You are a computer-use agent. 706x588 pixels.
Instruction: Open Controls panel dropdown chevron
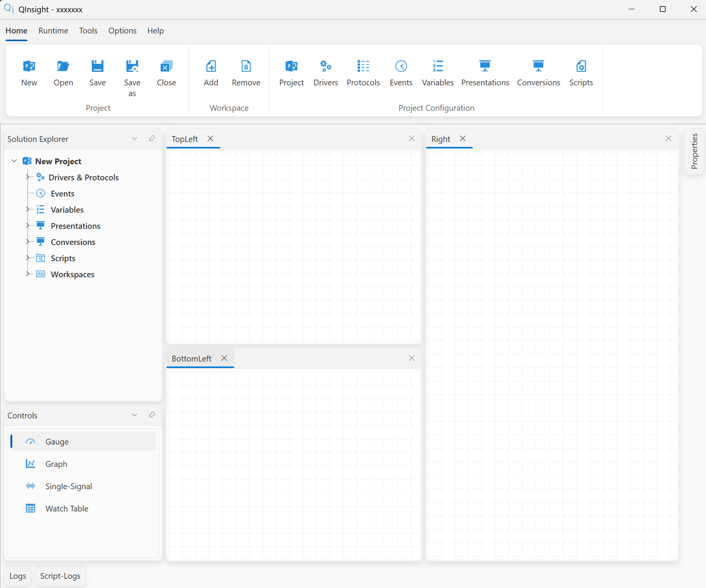(135, 415)
